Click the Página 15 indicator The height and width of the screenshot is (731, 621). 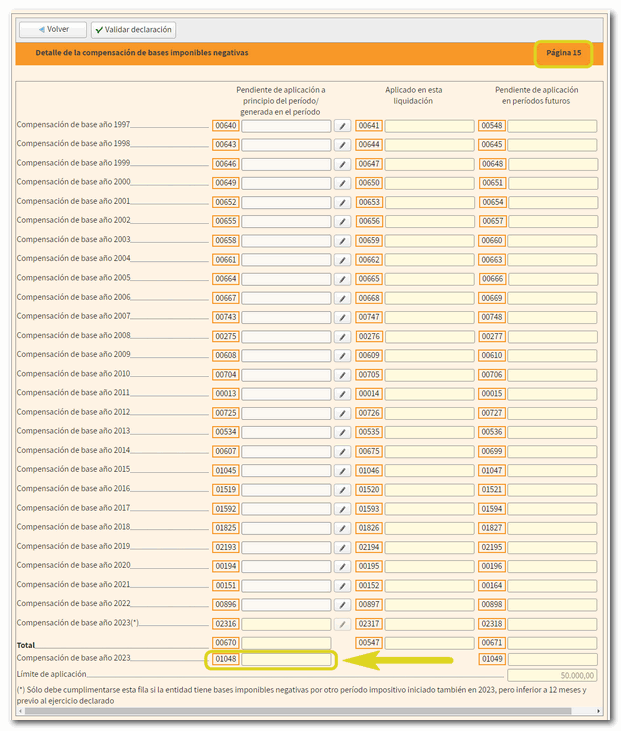tap(564, 53)
